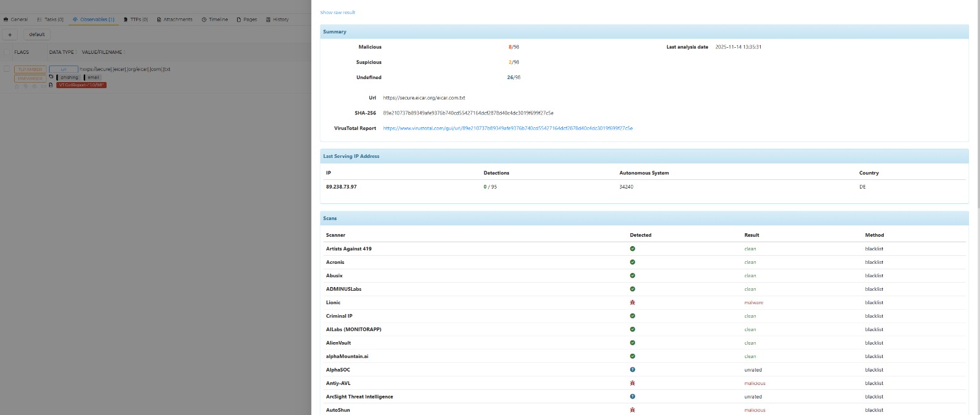Sort by the DATA TYPE column arrows
This screenshot has width=980, height=415.
77,52
